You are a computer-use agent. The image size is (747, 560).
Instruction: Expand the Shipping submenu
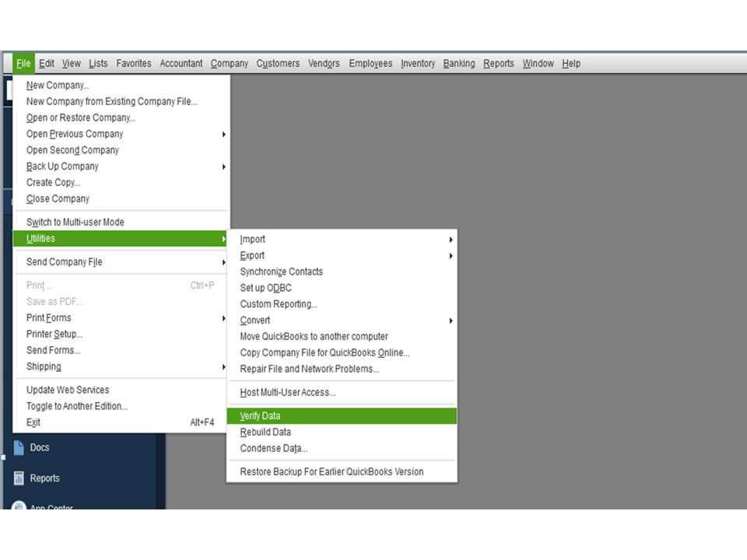[x=121, y=366]
